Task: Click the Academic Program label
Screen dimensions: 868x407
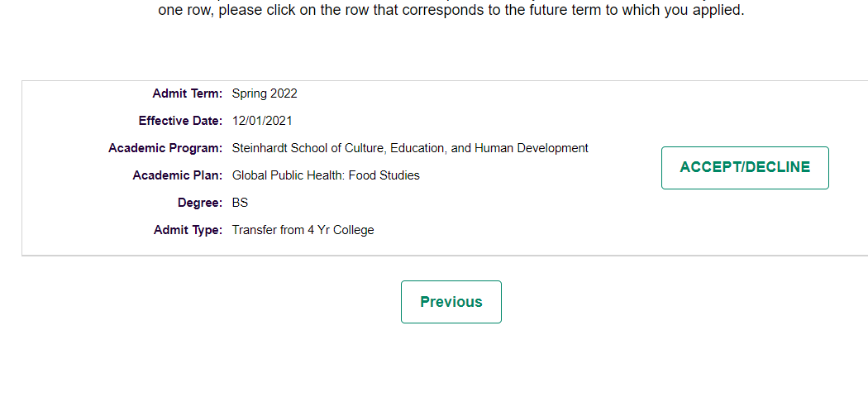Action: (165, 148)
